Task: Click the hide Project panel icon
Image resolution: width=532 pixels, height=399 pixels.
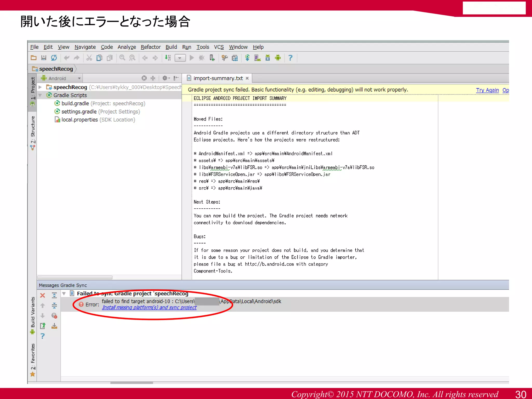Action: click(176, 78)
